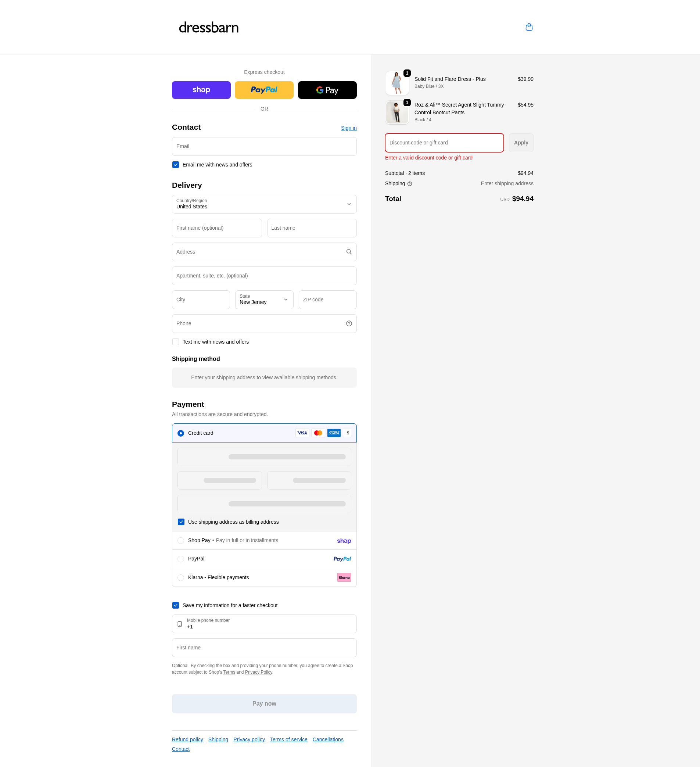
Task: Toggle Use shipping address as billing address
Action: 181,522
